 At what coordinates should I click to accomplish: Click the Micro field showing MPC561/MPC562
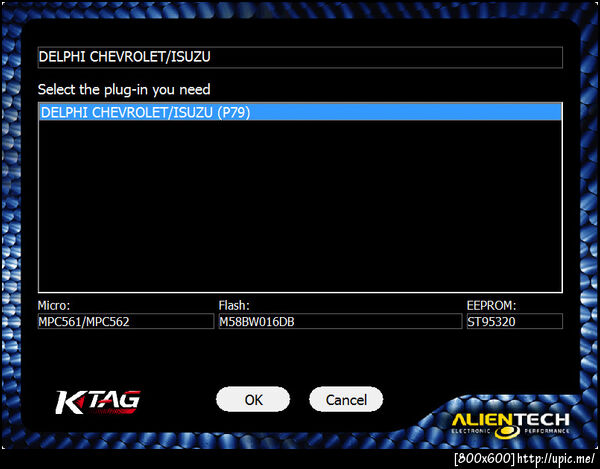pos(126,321)
